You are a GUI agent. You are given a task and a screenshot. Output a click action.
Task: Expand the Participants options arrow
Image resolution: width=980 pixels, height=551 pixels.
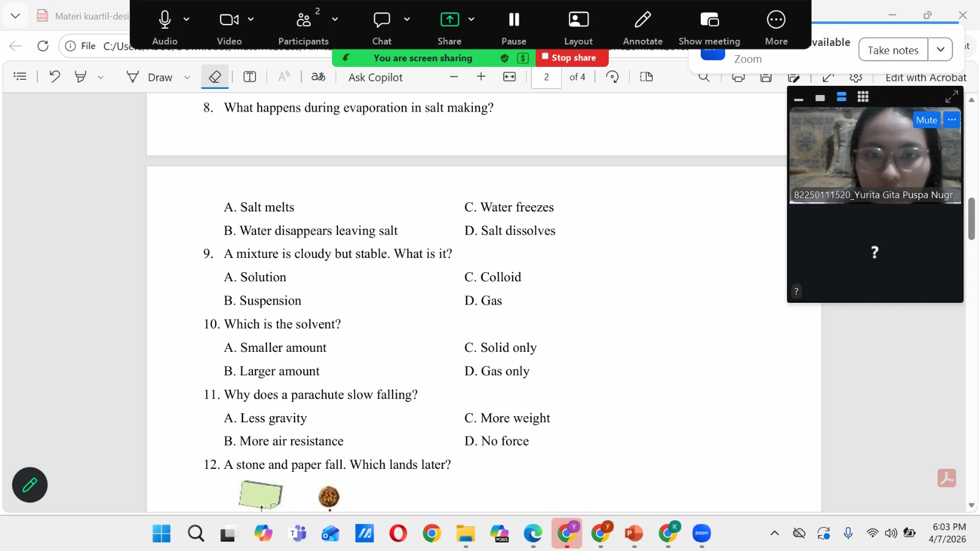pos(335,20)
